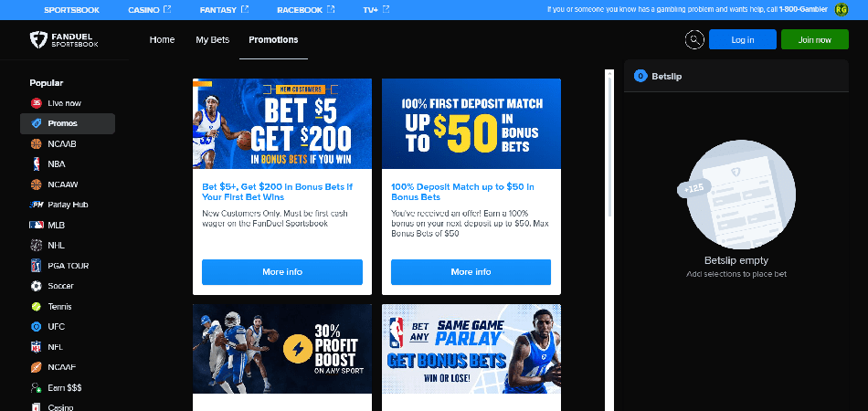Click the Log in button

[743, 40]
